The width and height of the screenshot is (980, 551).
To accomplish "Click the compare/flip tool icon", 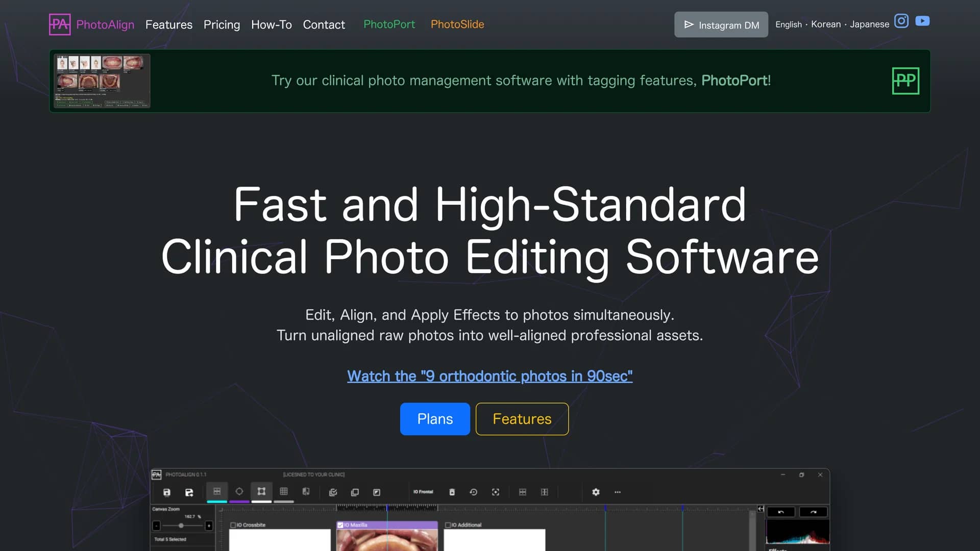I will point(306,491).
